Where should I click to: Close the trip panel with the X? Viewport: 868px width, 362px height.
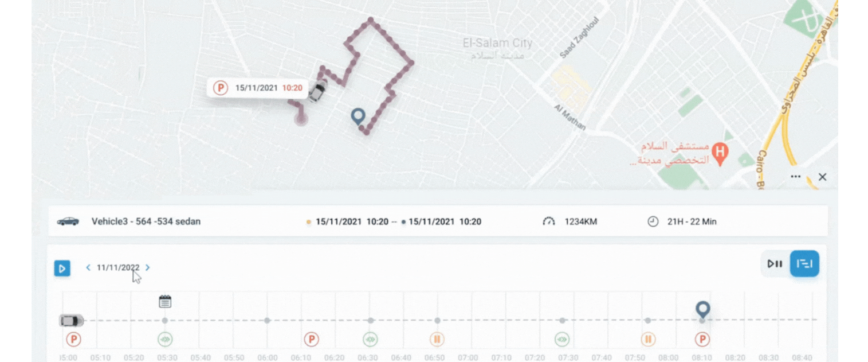[822, 177]
